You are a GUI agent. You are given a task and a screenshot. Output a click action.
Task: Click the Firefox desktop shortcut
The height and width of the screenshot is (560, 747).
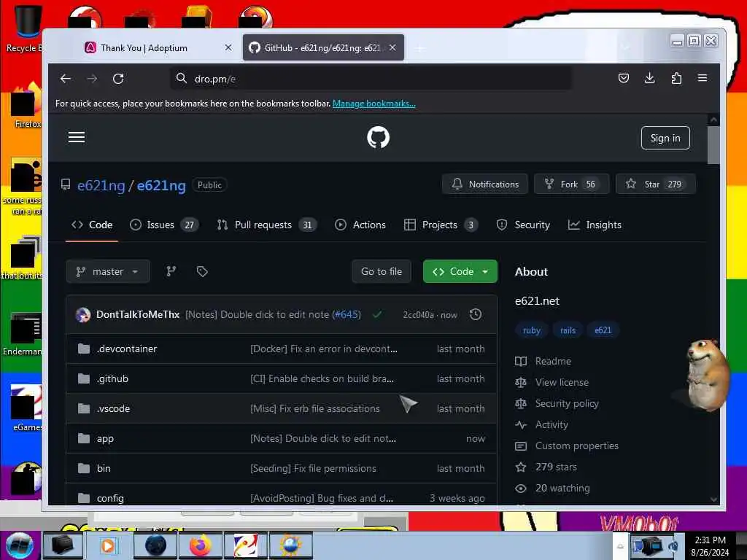tap(25, 106)
